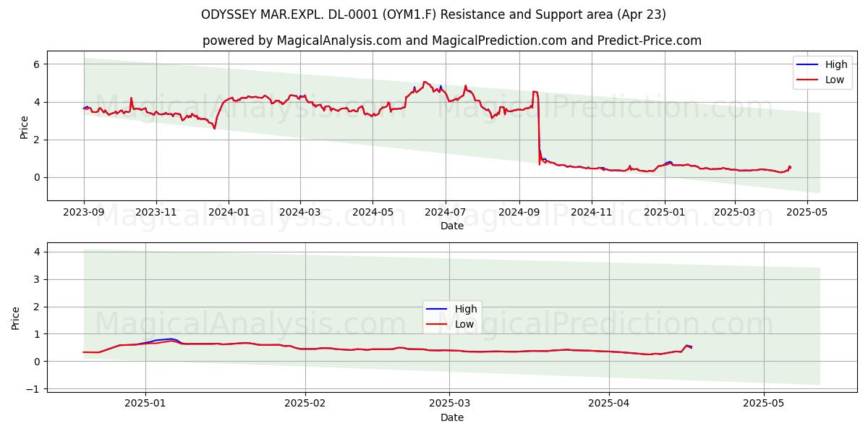Click the '2024-01' date tick label
This screenshot has height=434, width=868.
coord(229,213)
